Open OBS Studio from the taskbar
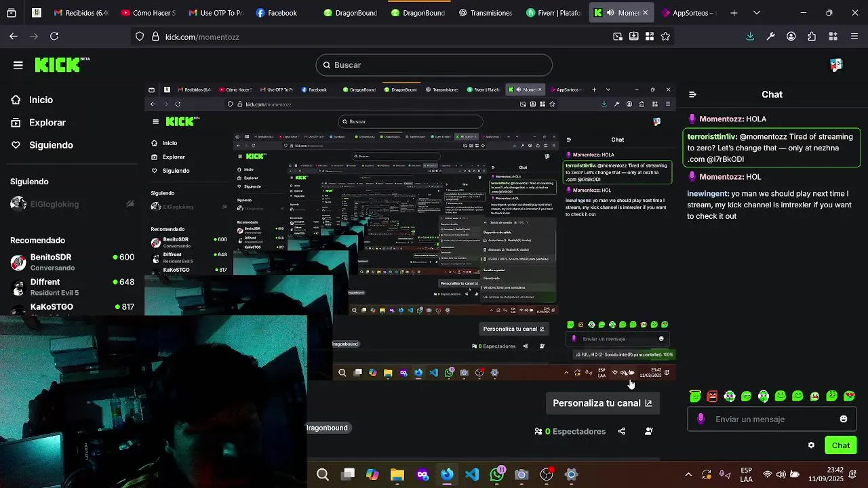Screen dimensions: 868x488 pos(547,474)
